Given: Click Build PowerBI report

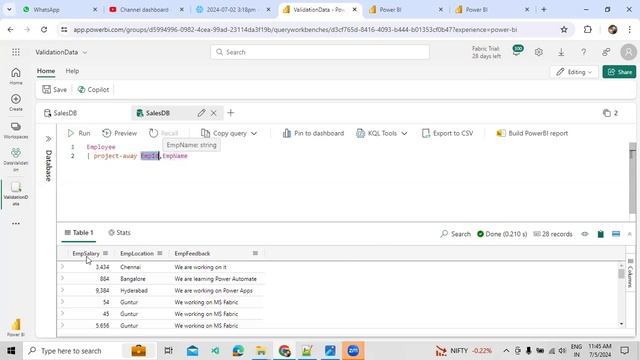Looking at the screenshot, I should [x=532, y=133].
